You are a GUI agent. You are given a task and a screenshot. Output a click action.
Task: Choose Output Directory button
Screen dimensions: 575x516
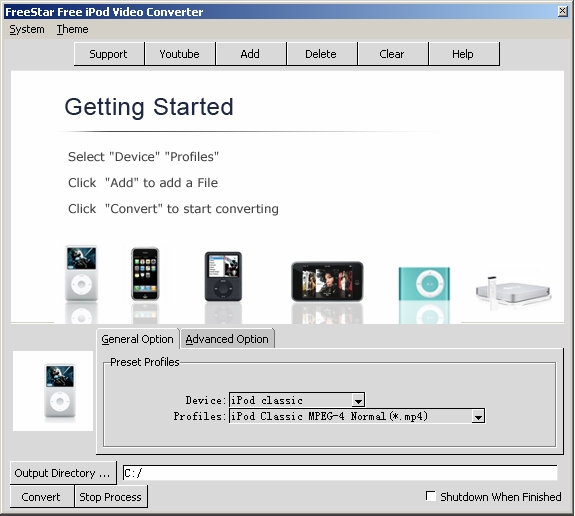coord(63,473)
